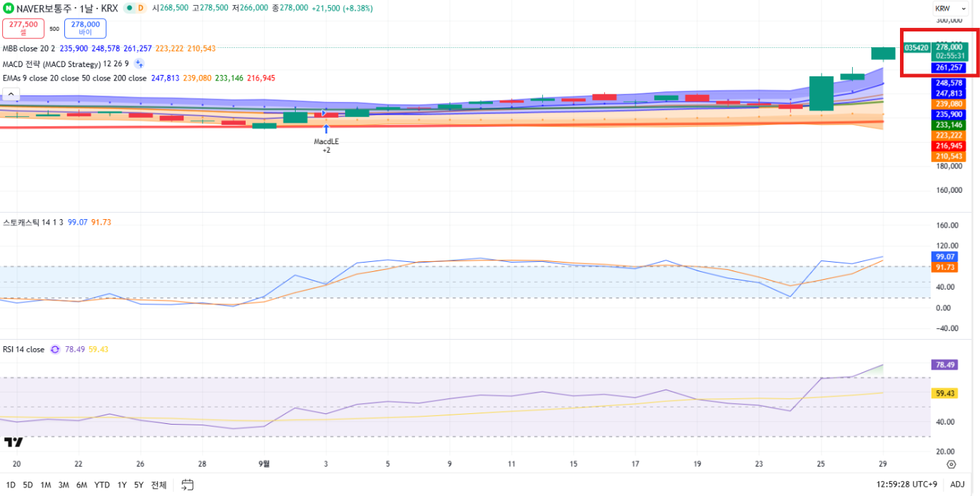
Task: Click the 9월 month label on time axis
Action: pyautogui.click(x=264, y=463)
